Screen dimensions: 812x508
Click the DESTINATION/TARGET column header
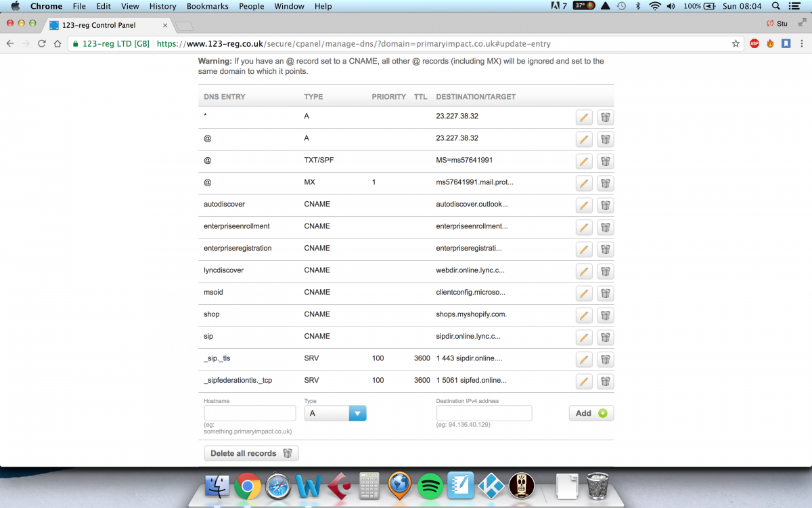point(476,97)
